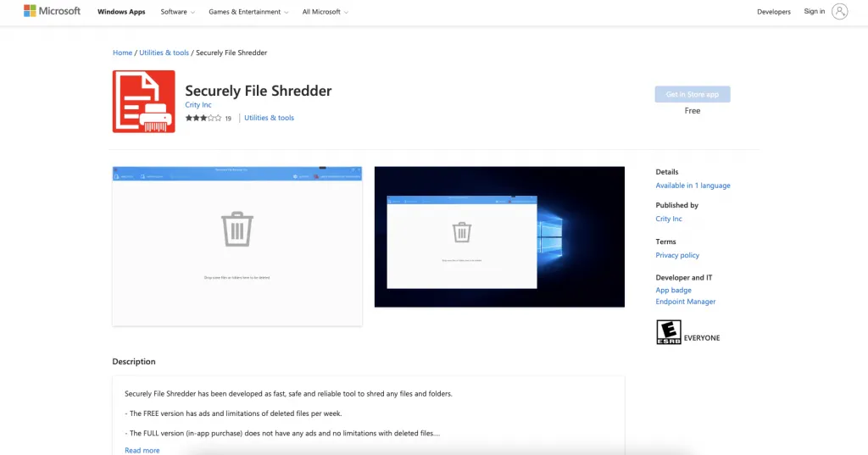Click the three-star rating display
Screen dimensions: 868x455
tap(203, 118)
